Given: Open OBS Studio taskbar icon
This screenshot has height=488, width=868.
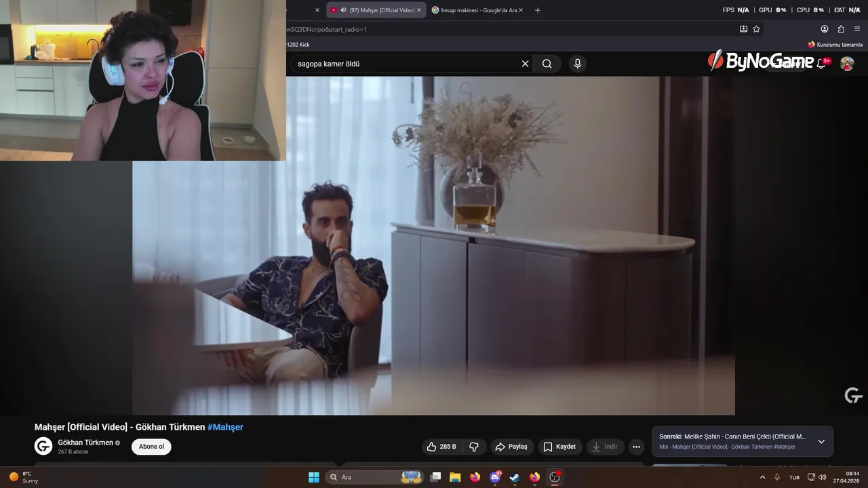Looking at the screenshot, I should coord(555,477).
